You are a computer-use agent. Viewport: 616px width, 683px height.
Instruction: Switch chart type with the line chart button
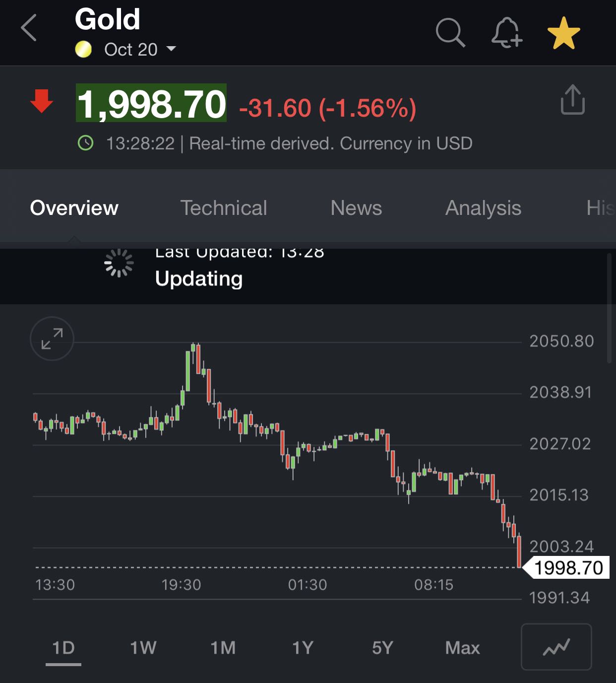click(x=556, y=647)
